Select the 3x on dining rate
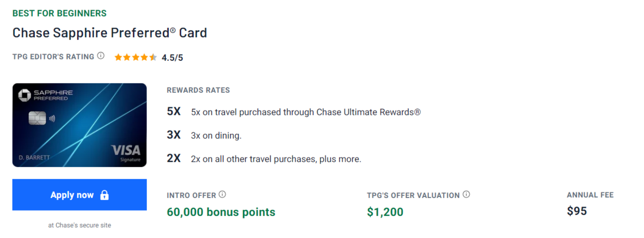The height and width of the screenshot is (238, 644). (216, 135)
